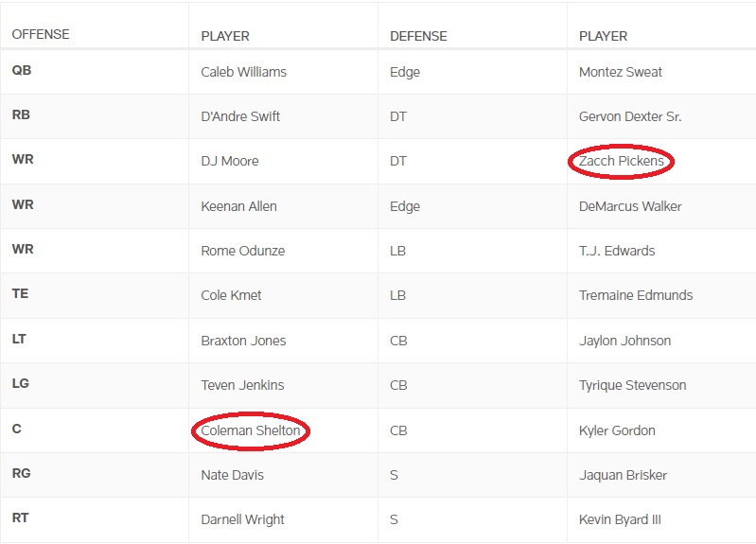Click Teven Jenkins' name
This screenshot has width=756, height=544.
pyautogui.click(x=242, y=385)
